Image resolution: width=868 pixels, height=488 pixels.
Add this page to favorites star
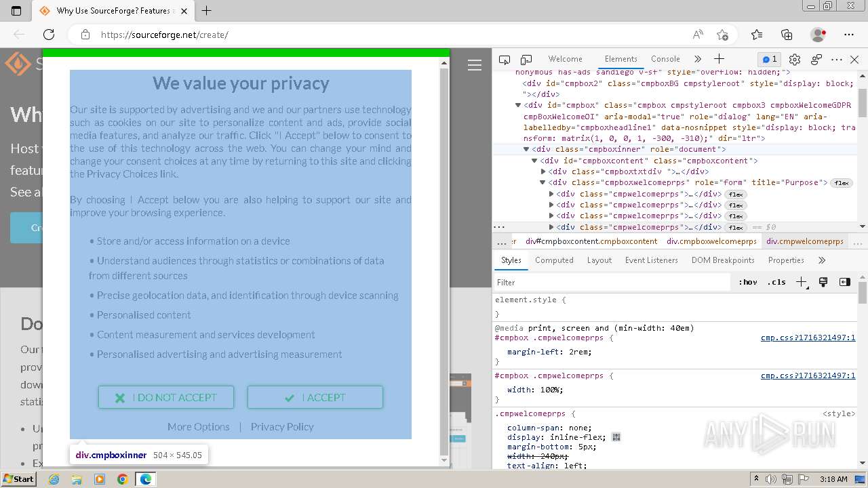[723, 35]
